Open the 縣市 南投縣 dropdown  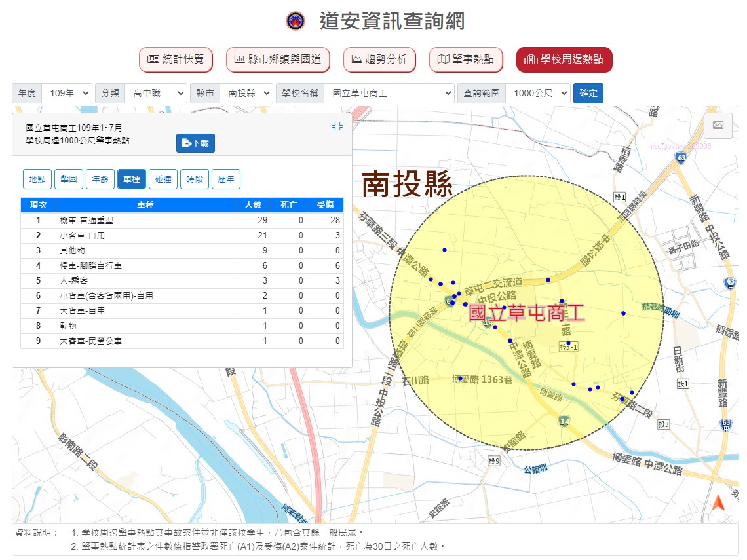tap(246, 93)
